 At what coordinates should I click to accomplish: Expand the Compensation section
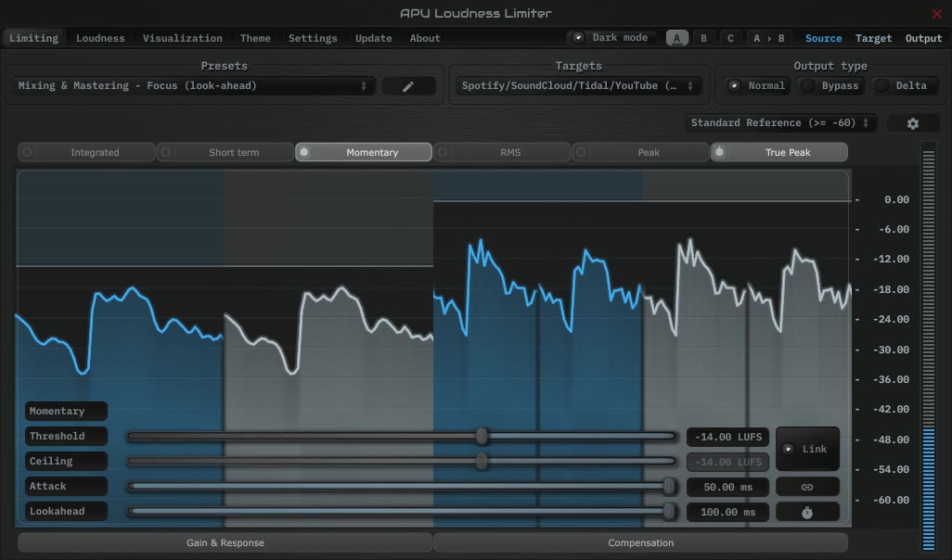(640, 542)
